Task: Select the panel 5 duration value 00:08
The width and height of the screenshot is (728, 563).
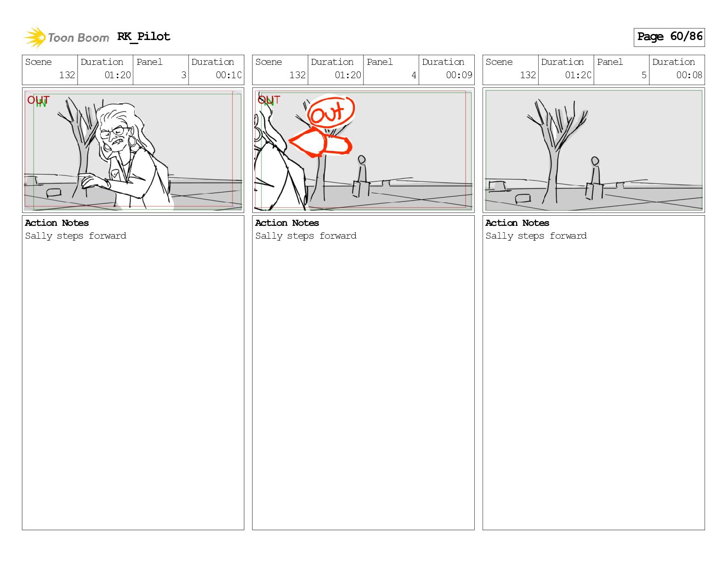Action: [x=689, y=75]
